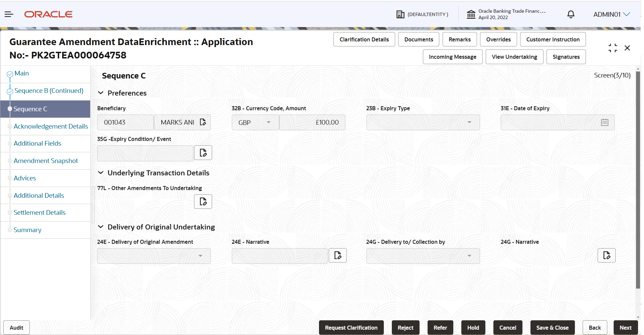This screenshot has height=335, width=644.
Task: Open the Summary step
Action: 27,230
